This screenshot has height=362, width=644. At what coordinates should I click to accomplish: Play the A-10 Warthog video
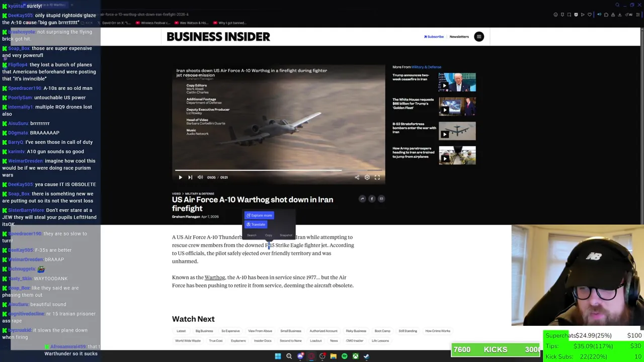pyautogui.click(x=180, y=177)
